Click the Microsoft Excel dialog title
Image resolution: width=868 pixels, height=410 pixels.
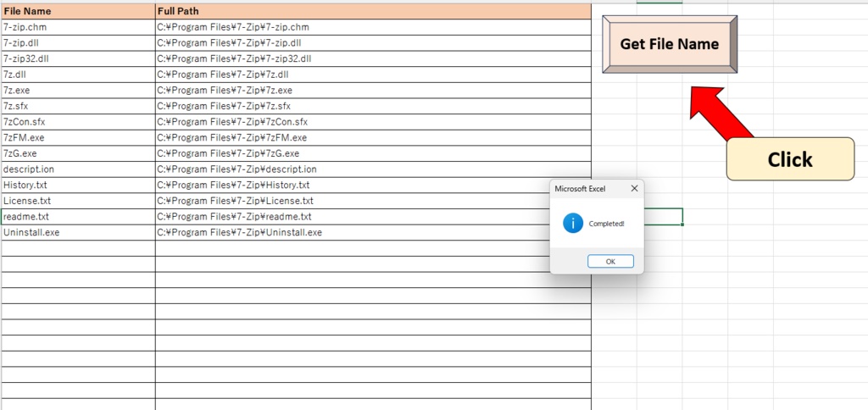580,189
